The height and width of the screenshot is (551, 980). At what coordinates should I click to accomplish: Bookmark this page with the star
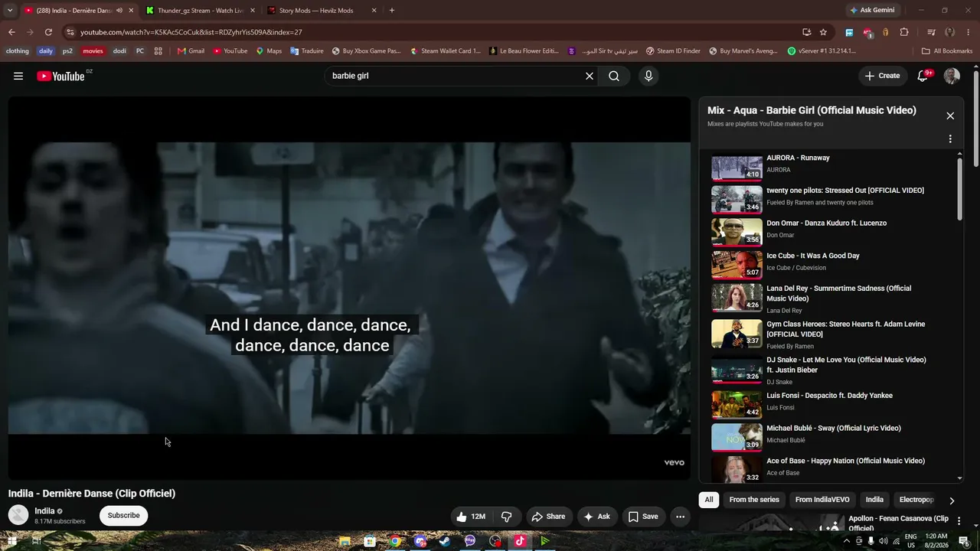pos(823,32)
